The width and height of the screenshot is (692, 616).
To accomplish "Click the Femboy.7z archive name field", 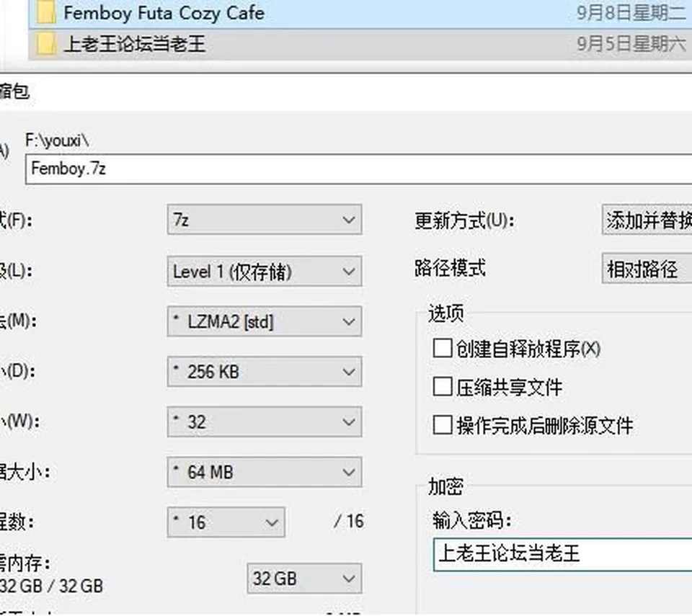I will click(x=359, y=169).
